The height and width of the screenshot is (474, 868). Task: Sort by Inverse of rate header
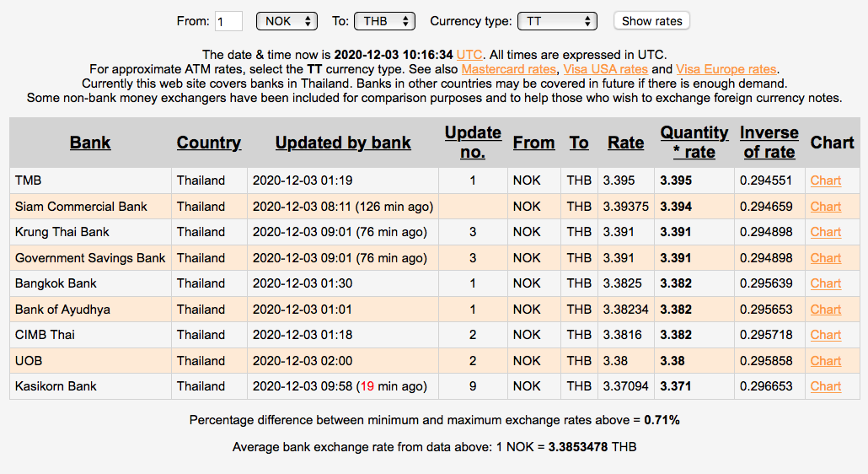(x=769, y=143)
